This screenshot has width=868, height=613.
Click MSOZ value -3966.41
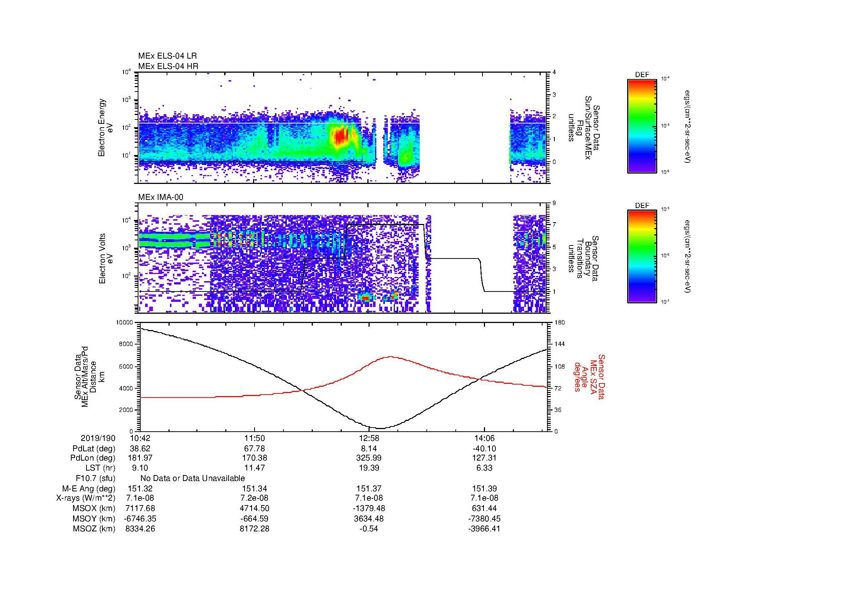point(484,529)
